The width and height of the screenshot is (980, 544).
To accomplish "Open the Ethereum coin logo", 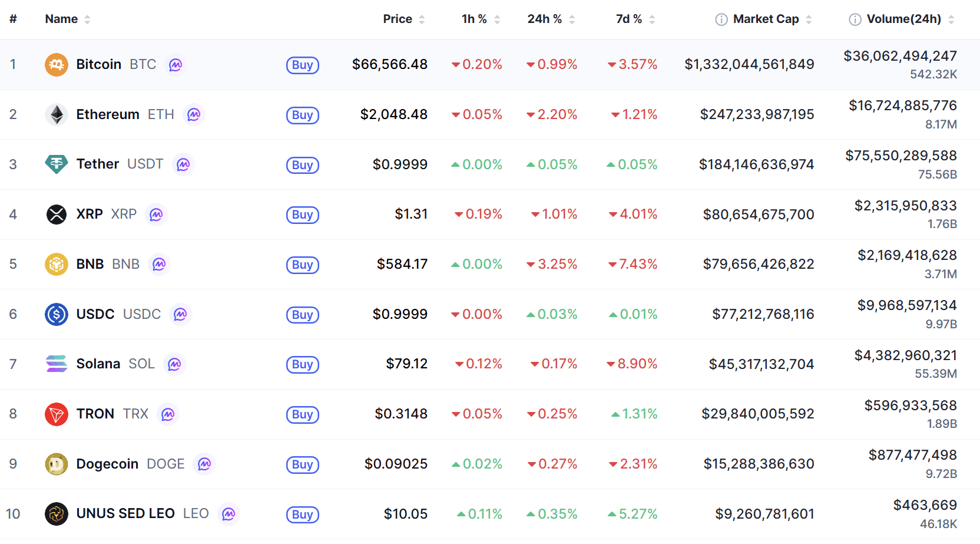I will (57, 114).
